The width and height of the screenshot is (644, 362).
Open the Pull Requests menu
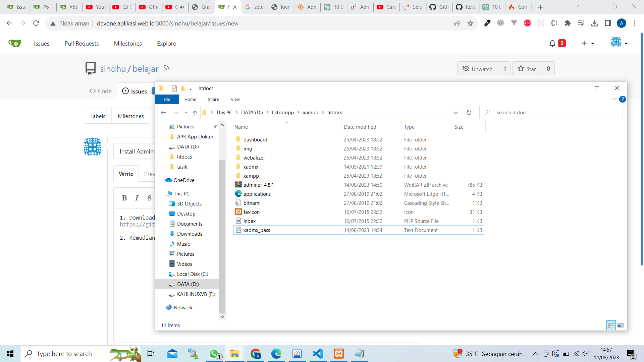(x=82, y=44)
